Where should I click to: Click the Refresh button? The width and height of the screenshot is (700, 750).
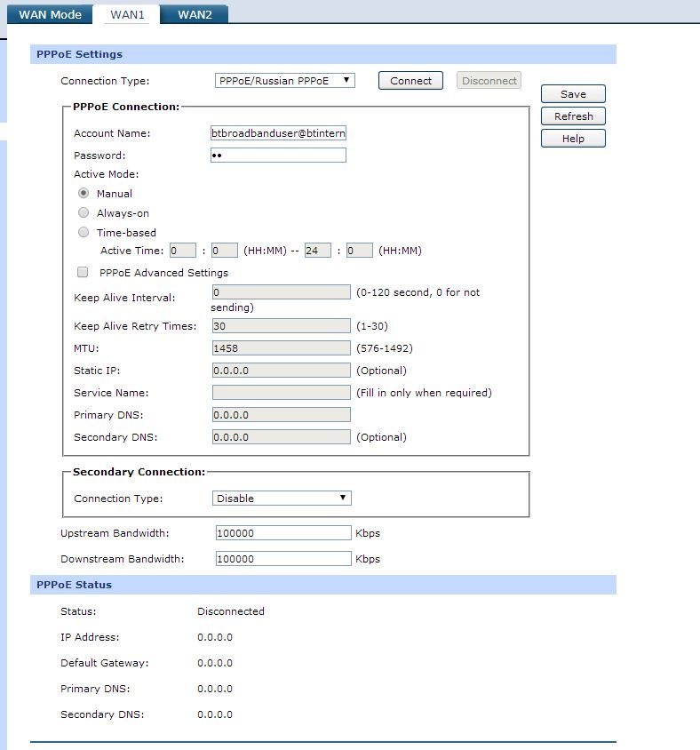pyautogui.click(x=573, y=116)
